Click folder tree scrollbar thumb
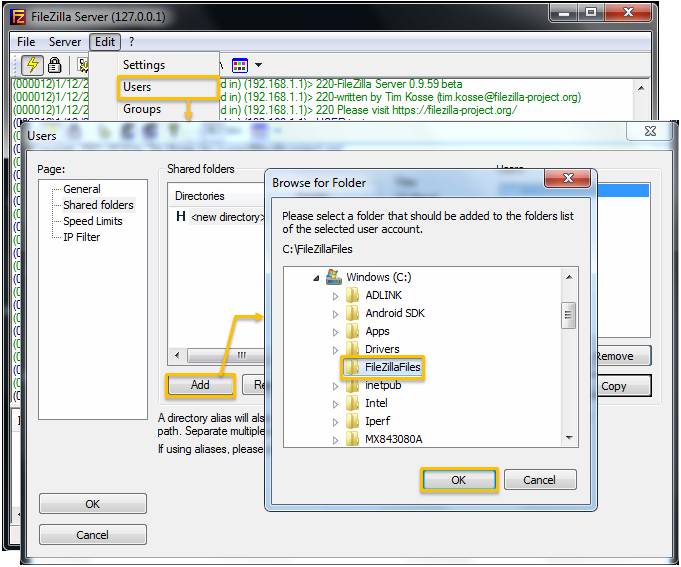Screen dimensions: 681x567 569,315
